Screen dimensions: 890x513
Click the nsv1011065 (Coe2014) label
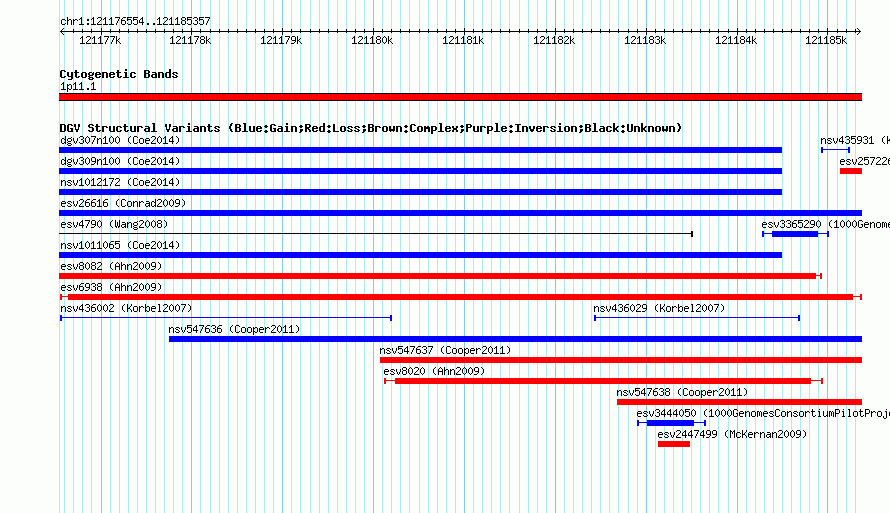[x=120, y=245]
